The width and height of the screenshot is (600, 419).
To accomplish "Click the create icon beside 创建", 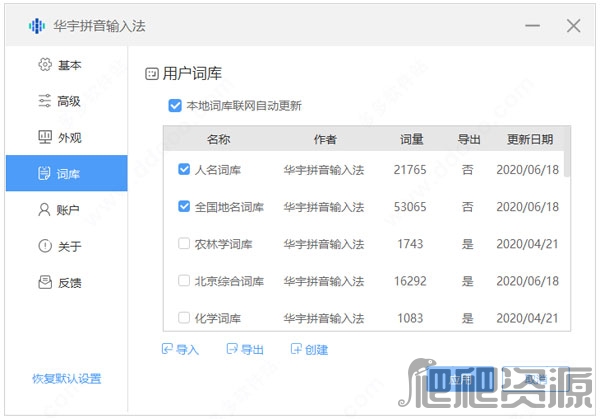I will (x=296, y=349).
